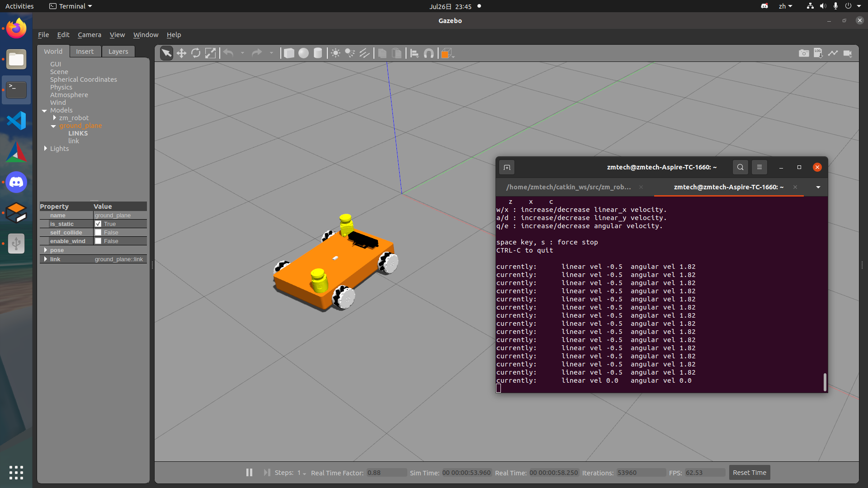The height and width of the screenshot is (488, 868).
Task: Pause the simulation
Action: pos(249,472)
